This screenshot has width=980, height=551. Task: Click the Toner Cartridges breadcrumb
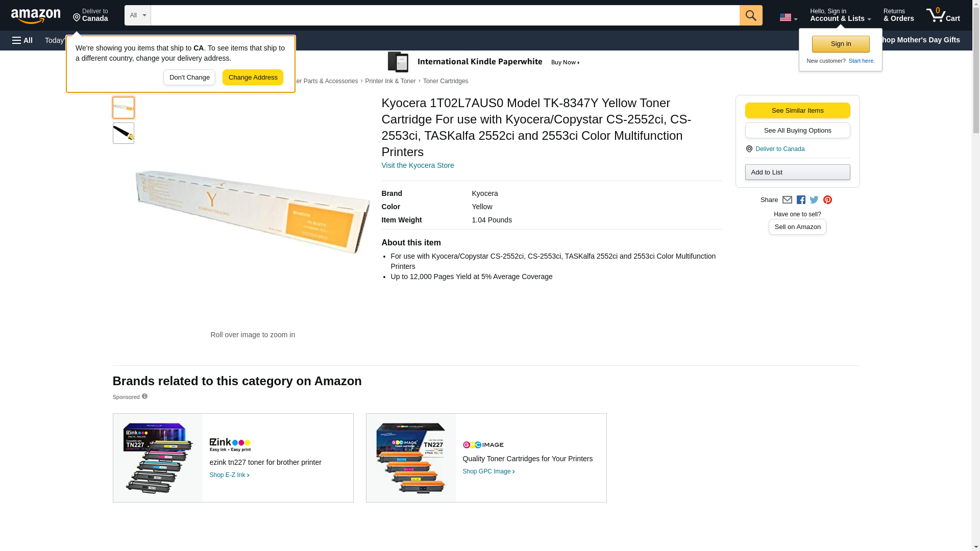click(x=445, y=81)
